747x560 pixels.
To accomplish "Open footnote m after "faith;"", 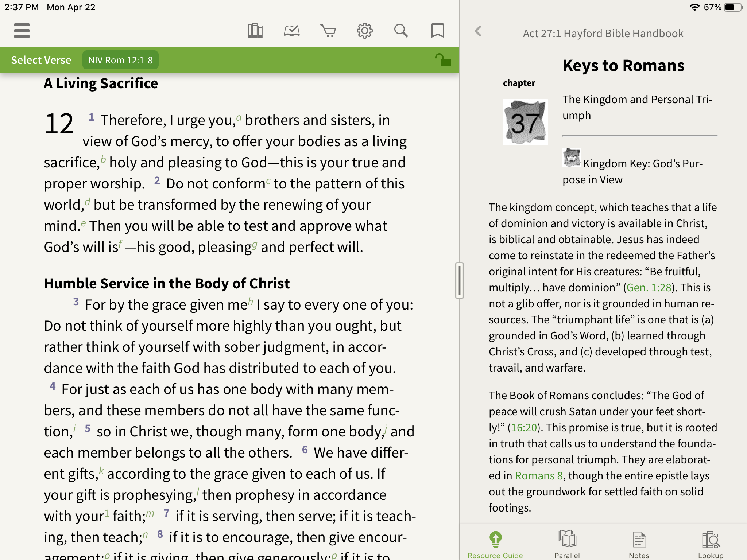I will 150,513.
